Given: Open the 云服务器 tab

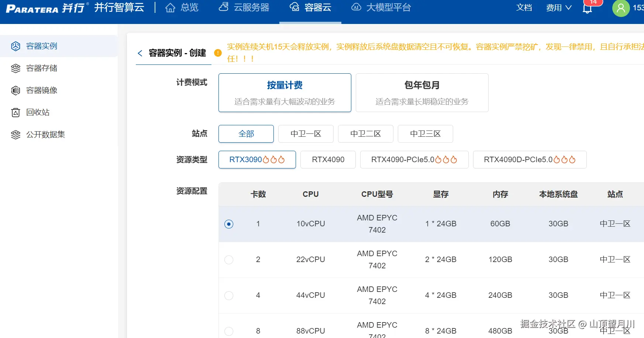Looking at the screenshot, I should coord(252,8).
